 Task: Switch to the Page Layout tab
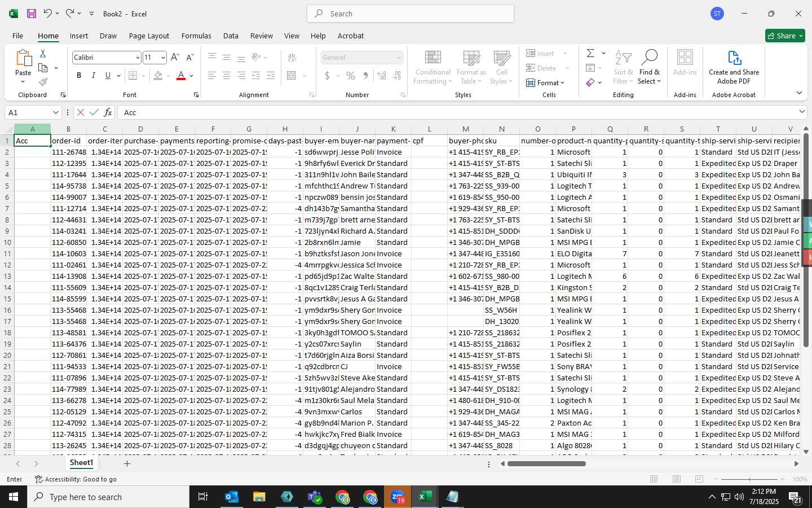tap(149, 36)
